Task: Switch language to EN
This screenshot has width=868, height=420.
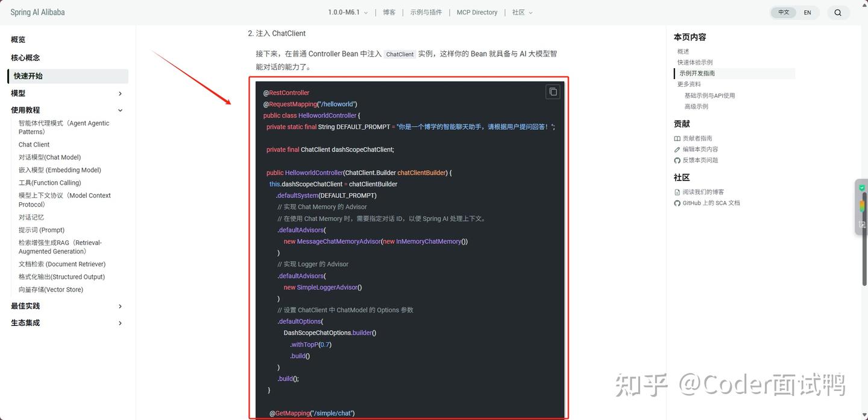Action: pyautogui.click(x=807, y=13)
